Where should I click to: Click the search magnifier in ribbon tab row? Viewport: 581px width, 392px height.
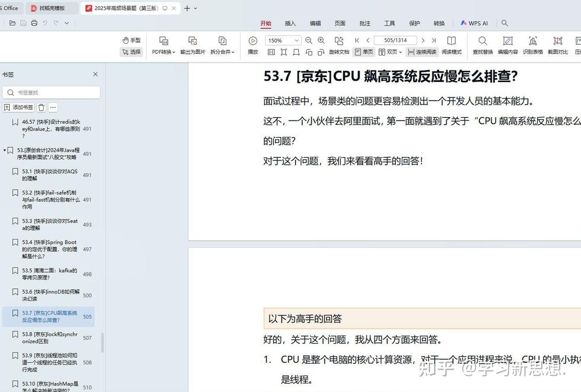point(505,24)
